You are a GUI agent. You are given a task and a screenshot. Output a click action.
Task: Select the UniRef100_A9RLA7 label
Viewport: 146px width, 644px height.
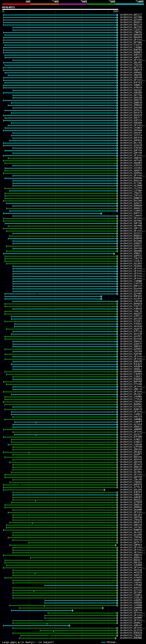click(x=131, y=625)
